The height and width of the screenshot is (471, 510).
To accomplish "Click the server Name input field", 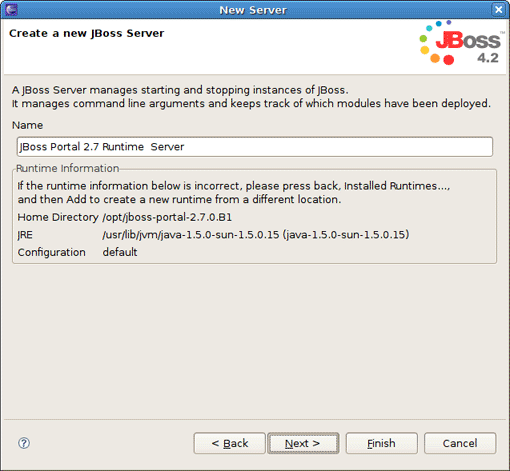I will tap(255, 147).
